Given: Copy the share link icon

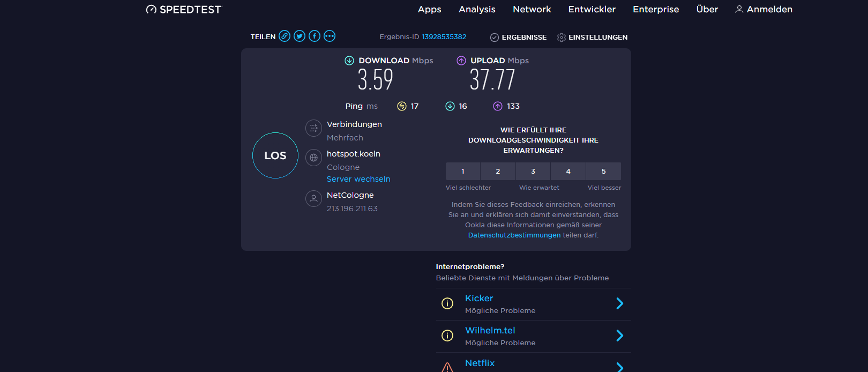Looking at the screenshot, I should click(285, 36).
